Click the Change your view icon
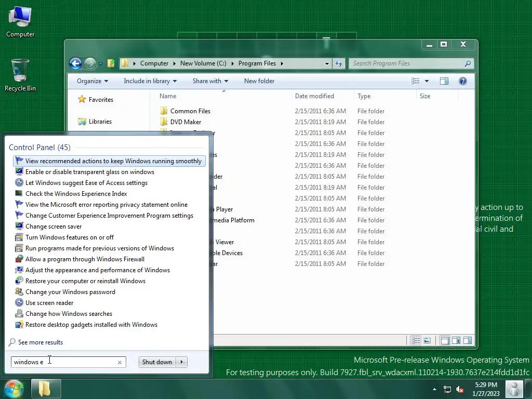Screen dimensions: 532x399 415,81
